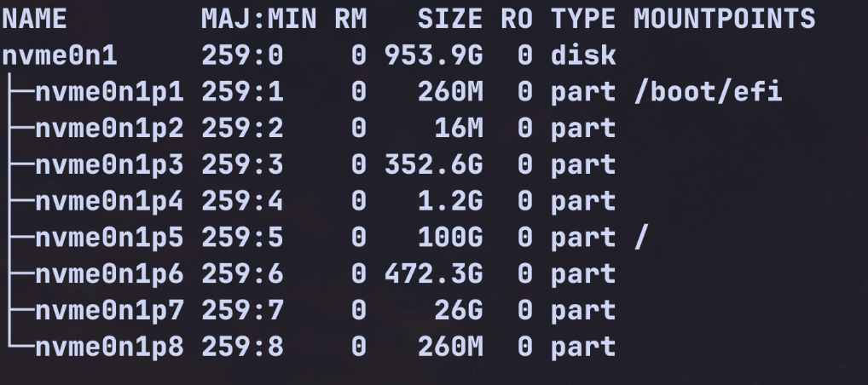
Task: Select the nvme0n1p1 partition entry
Action: 107,92
